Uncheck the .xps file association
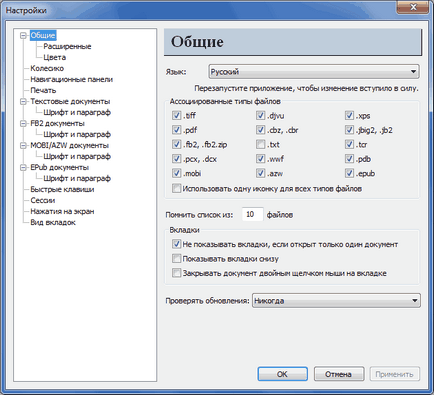Screen dimensions: 434x395 pos(349,116)
